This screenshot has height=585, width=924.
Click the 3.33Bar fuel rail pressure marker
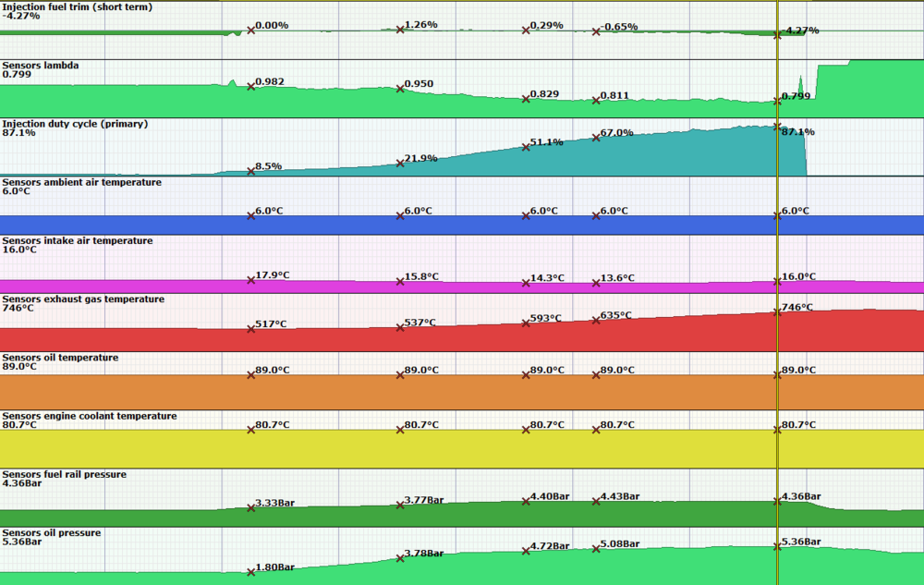[251, 507]
